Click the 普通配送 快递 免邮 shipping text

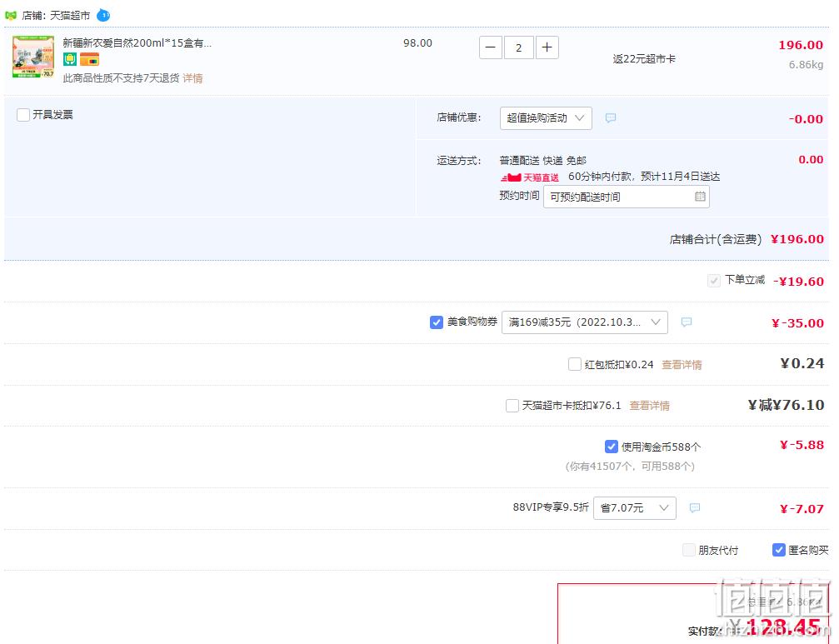point(543,161)
